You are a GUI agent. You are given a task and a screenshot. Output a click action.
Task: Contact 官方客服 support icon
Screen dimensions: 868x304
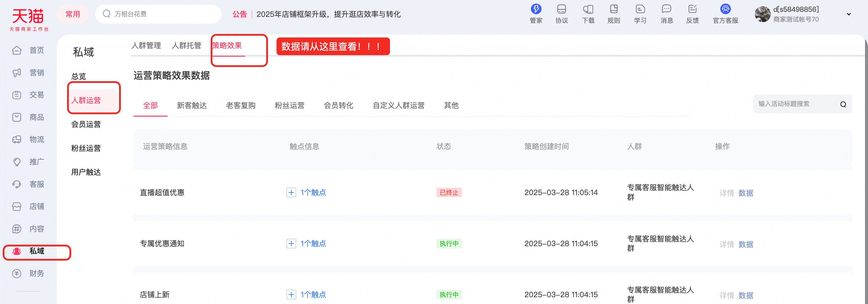[x=725, y=9]
